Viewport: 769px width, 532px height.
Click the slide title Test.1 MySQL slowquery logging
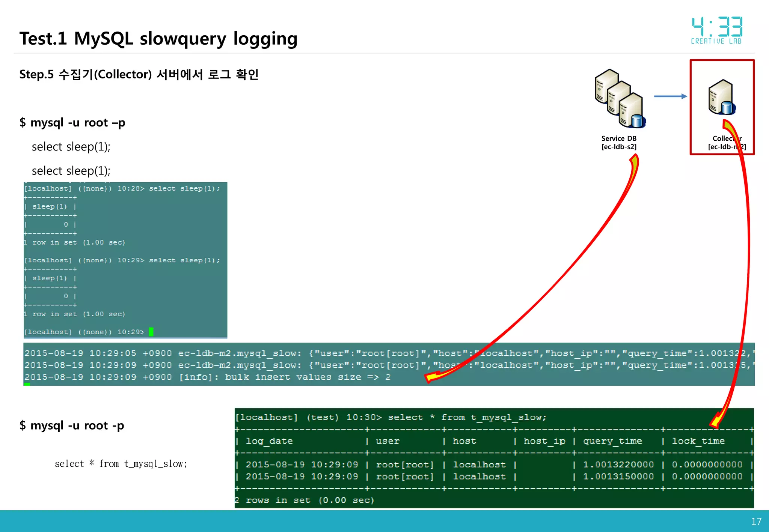pyautogui.click(x=158, y=39)
